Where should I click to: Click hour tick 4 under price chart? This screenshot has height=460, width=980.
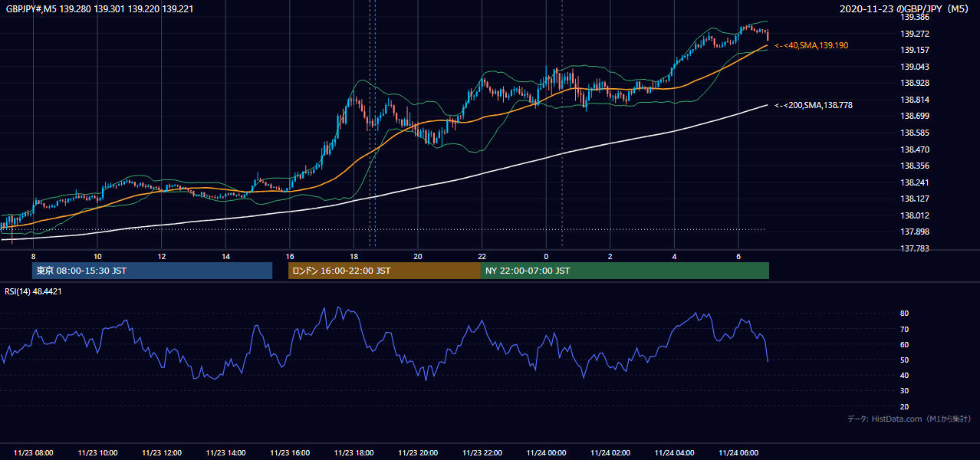[x=674, y=256]
